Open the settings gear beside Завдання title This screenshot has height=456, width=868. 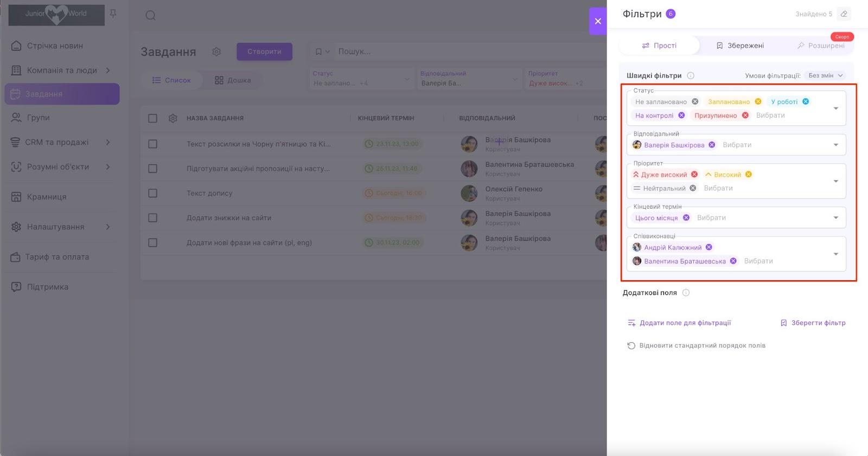pos(216,52)
